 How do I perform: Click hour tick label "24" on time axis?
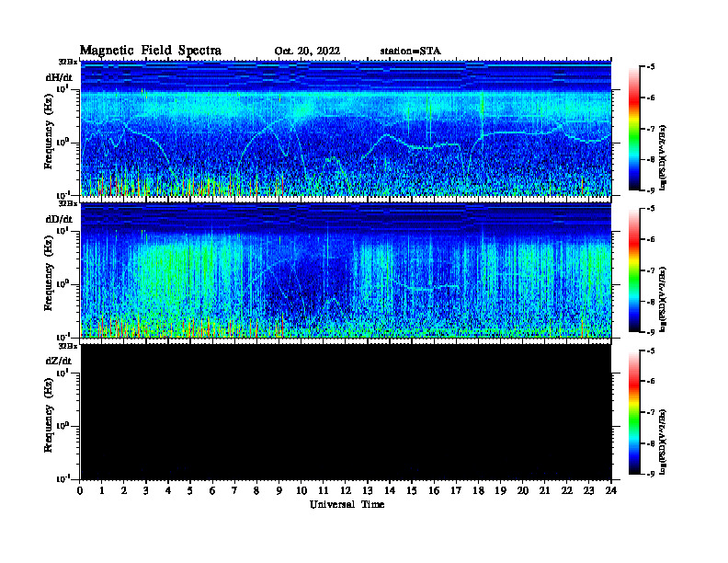tap(611, 491)
